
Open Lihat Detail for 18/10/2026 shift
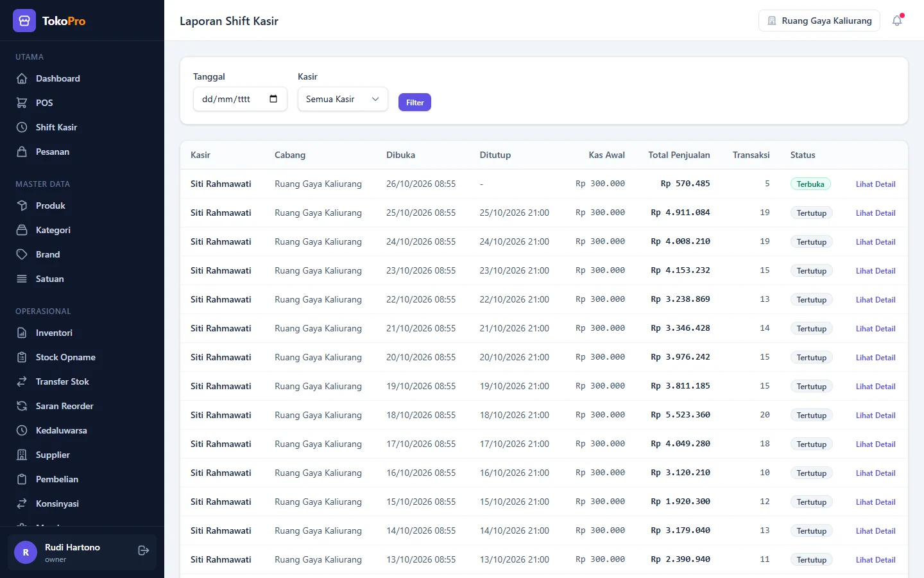[x=875, y=416]
